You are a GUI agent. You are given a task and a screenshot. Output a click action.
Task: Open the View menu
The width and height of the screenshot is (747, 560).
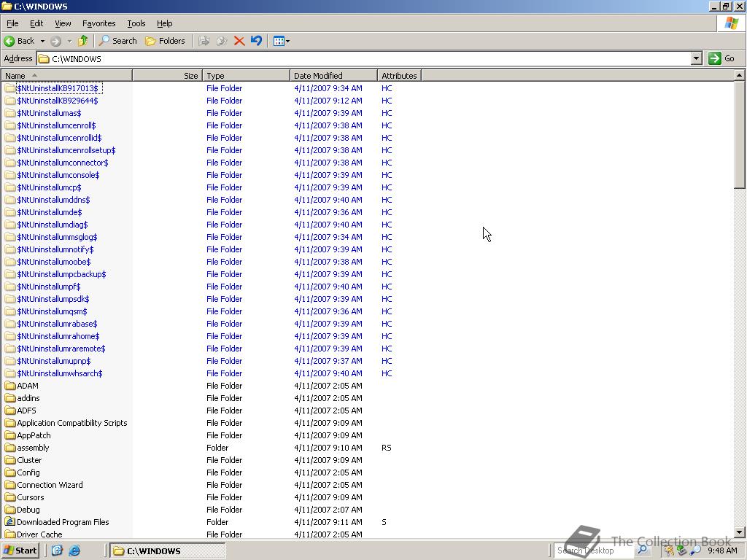(x=63, y=23)
